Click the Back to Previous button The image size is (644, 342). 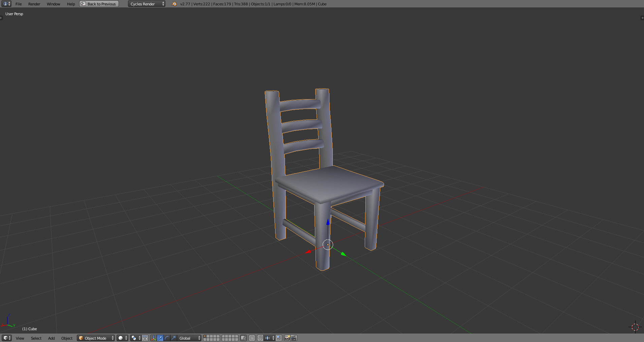[x=99, y=4]
